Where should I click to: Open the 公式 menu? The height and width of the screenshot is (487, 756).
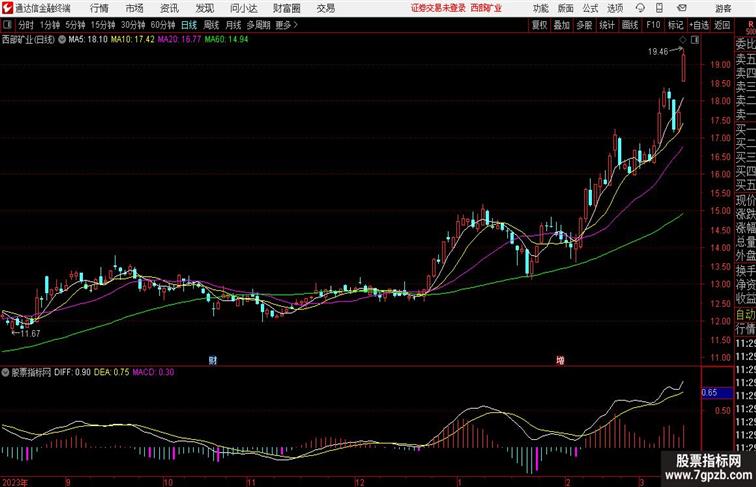(x=590, y=8)
